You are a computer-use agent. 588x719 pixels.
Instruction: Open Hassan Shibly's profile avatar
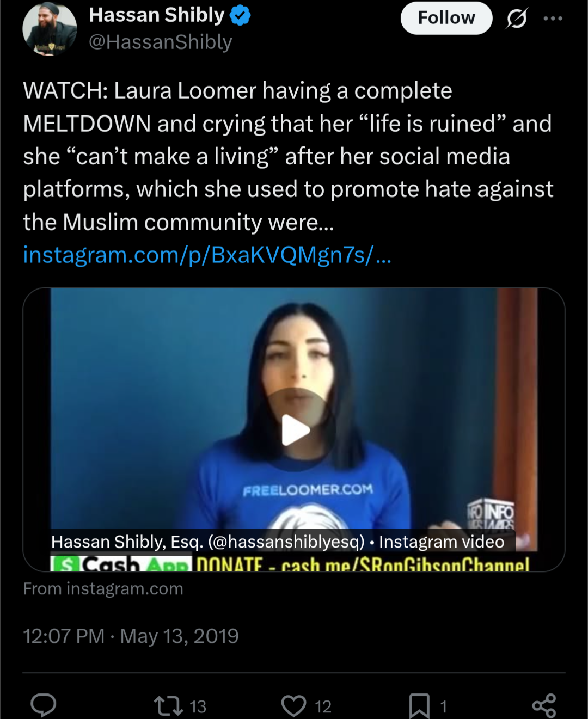click(50, 28)
